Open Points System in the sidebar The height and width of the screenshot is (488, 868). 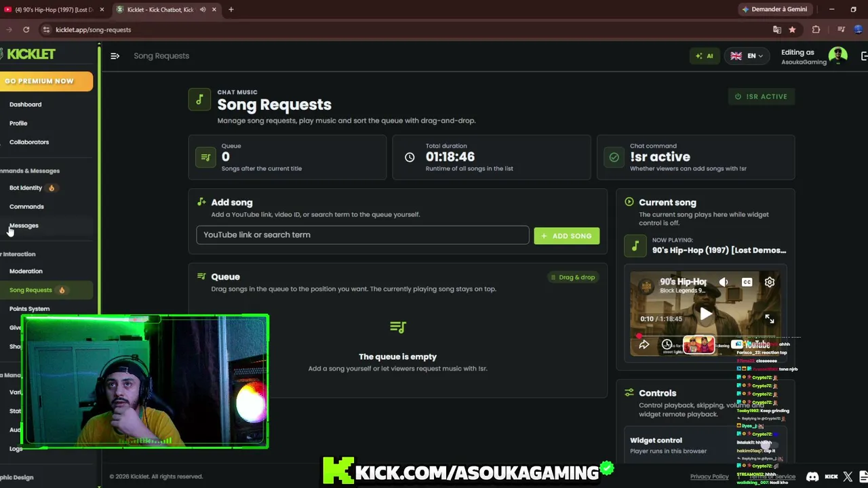pos(29,309)
